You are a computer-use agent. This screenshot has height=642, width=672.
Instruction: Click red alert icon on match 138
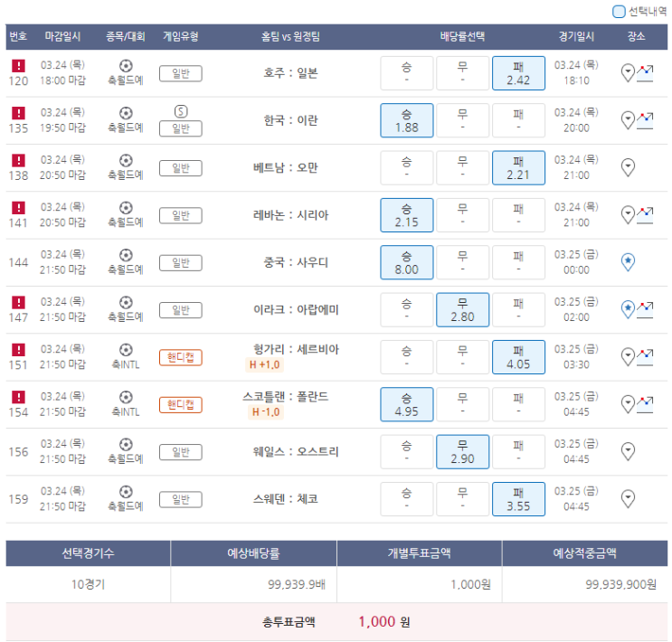18,160
